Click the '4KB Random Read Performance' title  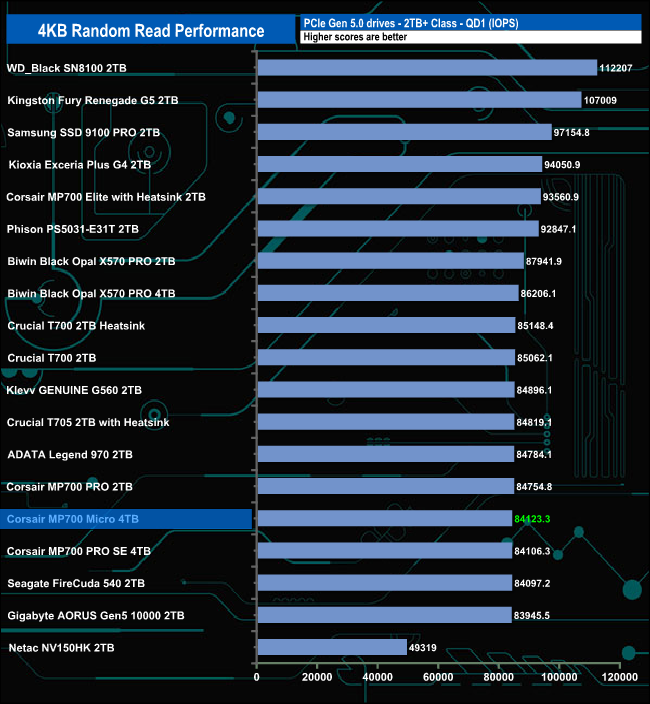151,31
